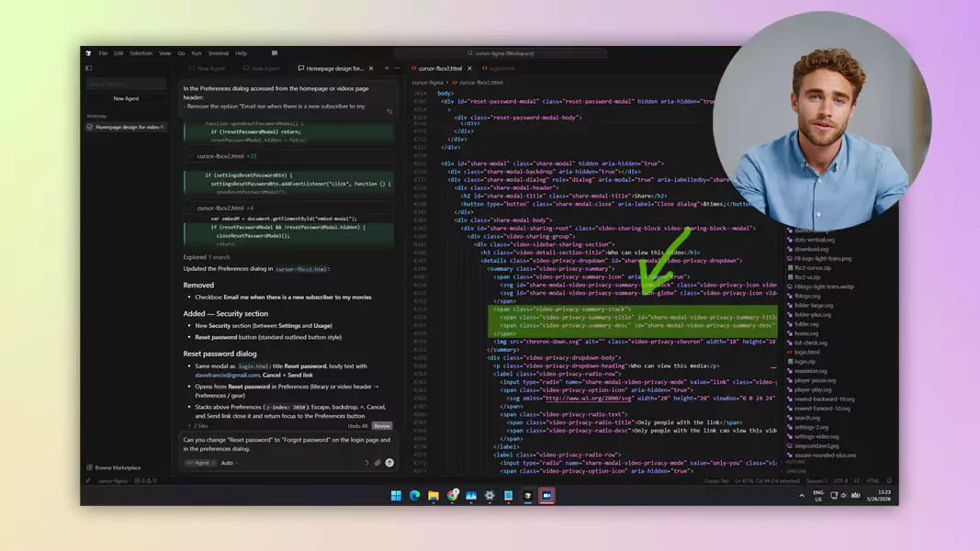Click Ln Col cursor position in status bar
This screenshot has height=551, width=980.
766,481
